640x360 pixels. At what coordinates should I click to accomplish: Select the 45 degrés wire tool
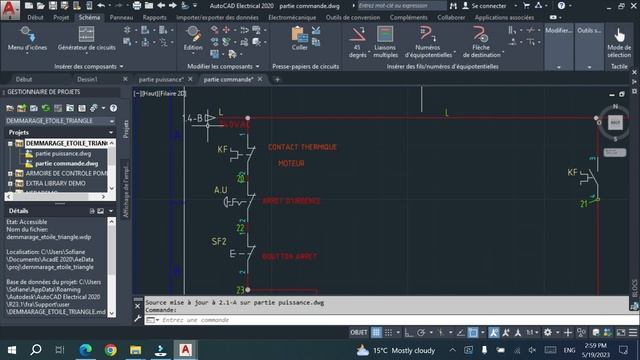357,42
